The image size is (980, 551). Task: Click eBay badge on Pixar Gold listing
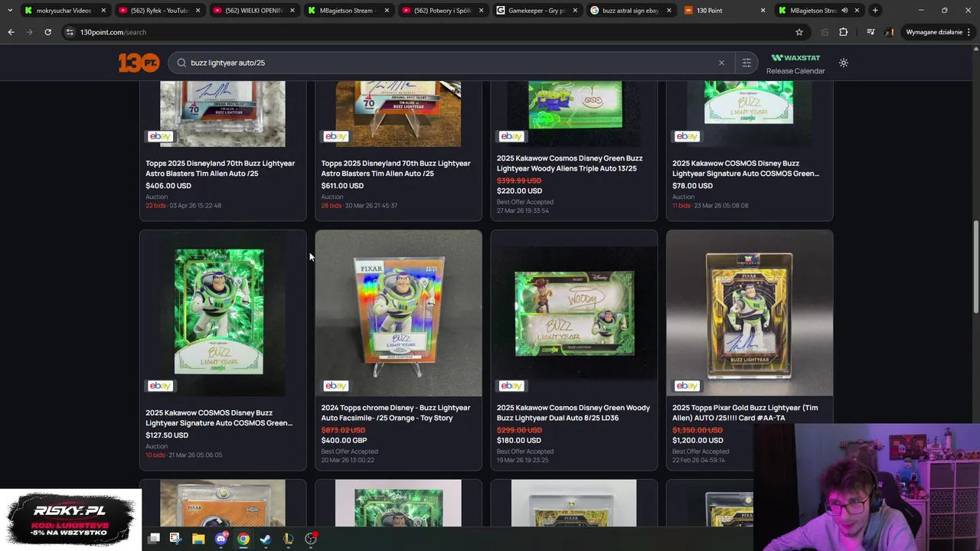click(687, 386)
